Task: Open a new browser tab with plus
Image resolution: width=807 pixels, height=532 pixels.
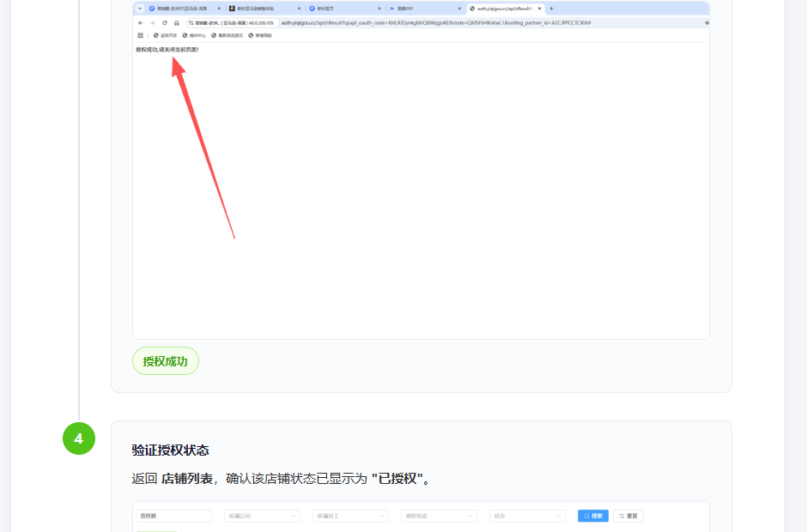Action: (x=552, y=9)
